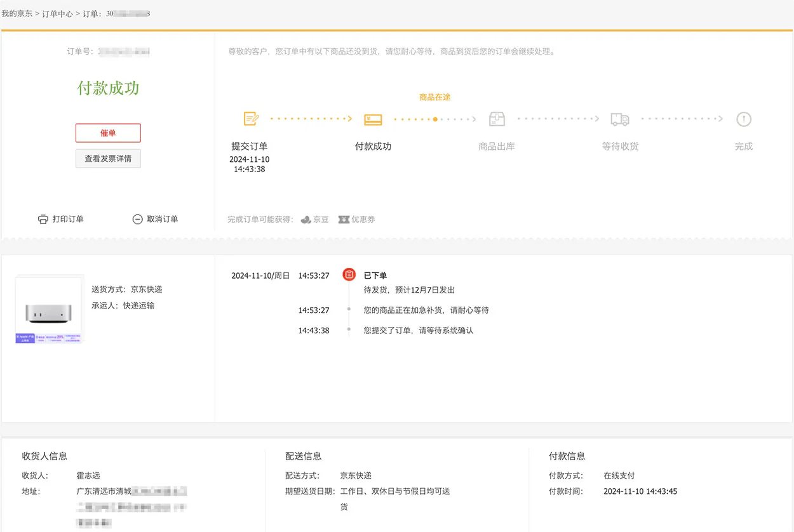794x532 pixels.
Task: Click payment method 在线支付
Action: click(x=619, y=475)
